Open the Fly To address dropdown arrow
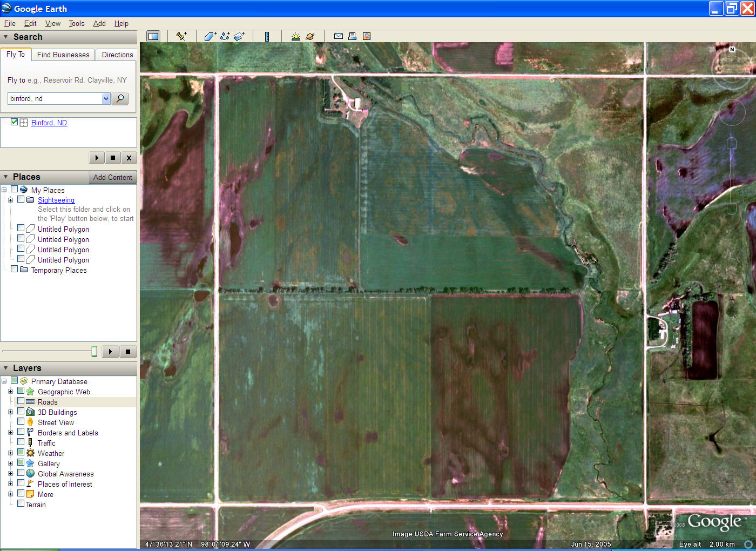 [x=106, y=98]
